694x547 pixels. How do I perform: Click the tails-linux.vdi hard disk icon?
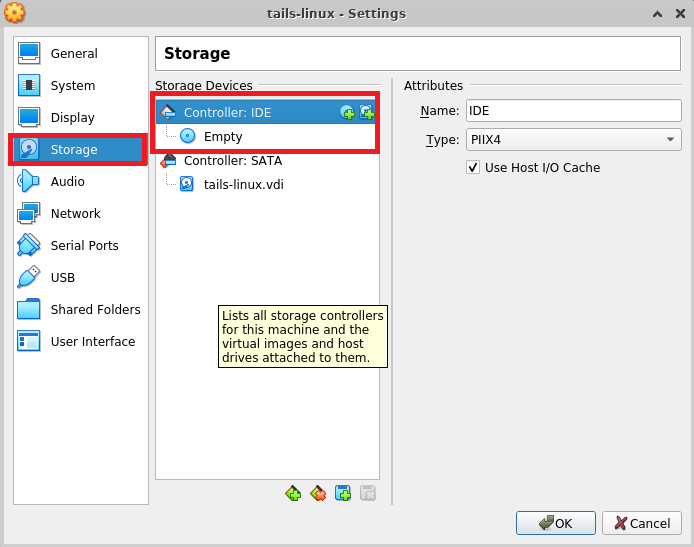(187, 184)
